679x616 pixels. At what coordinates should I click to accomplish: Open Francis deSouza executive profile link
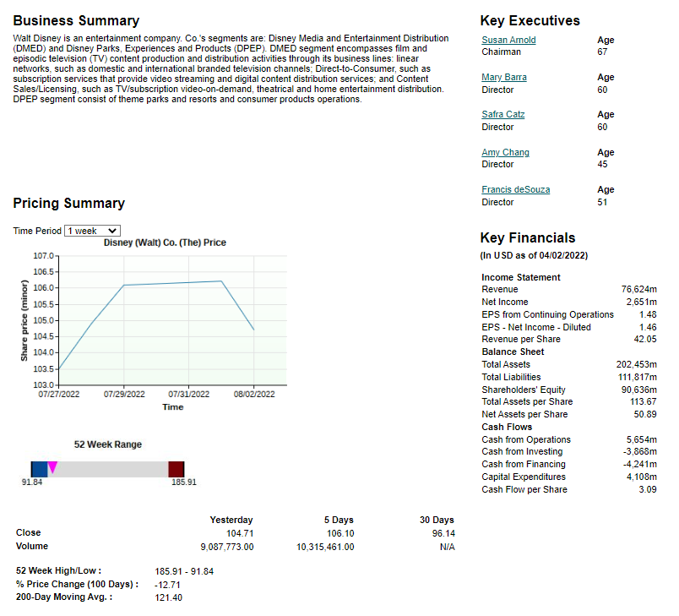(x=516, y=190)
